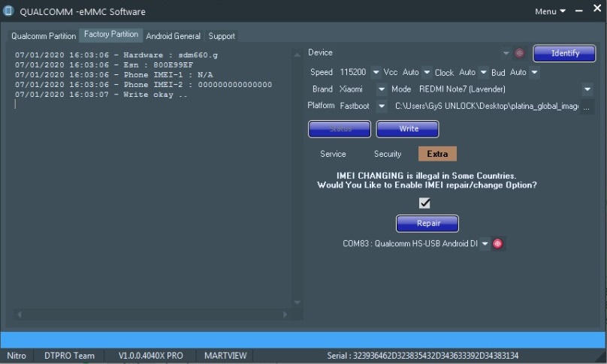
Task: Select the Factory Partition tab
Action: (x=111, y=35)
